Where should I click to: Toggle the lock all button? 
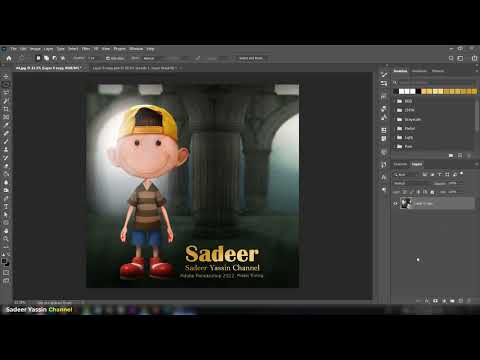click(432, 192)
